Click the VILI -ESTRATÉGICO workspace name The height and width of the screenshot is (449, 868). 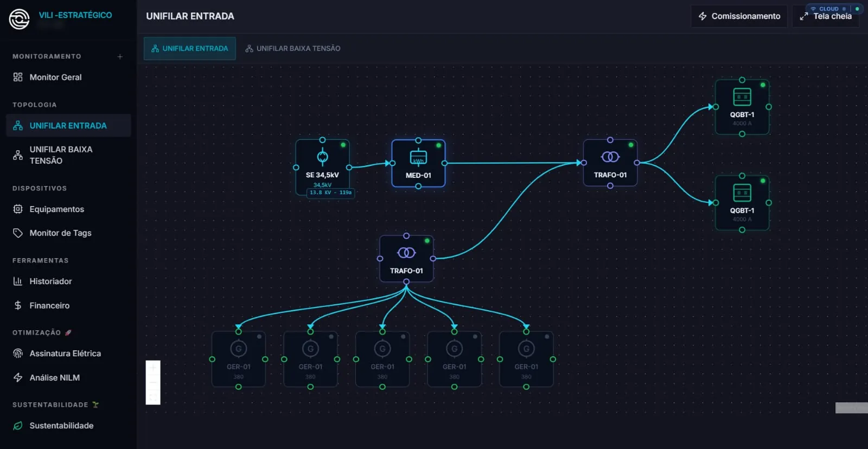[75, 15]
